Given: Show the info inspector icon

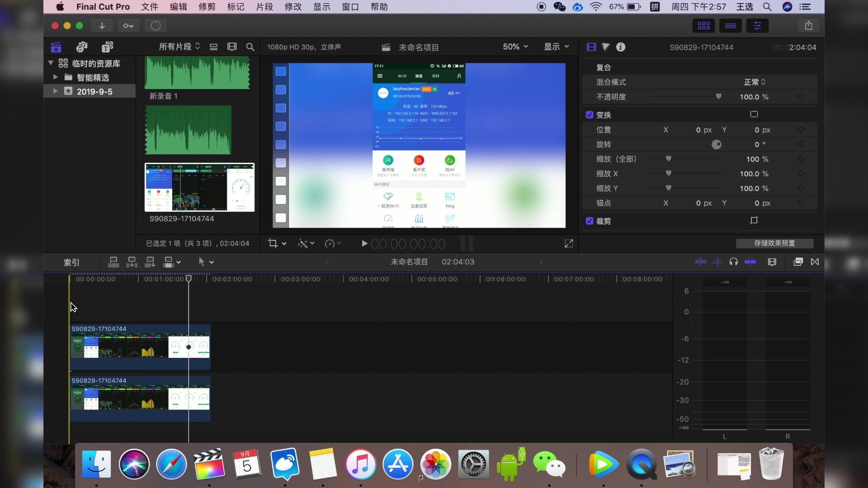Looking at the screenshot, I should tap(621, 47).
